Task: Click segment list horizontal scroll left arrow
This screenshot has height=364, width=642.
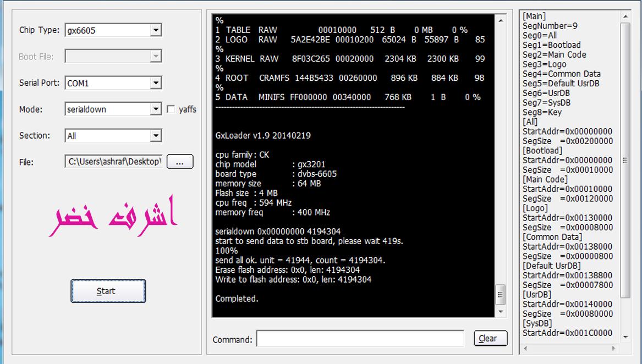Action: coord(525,349)
